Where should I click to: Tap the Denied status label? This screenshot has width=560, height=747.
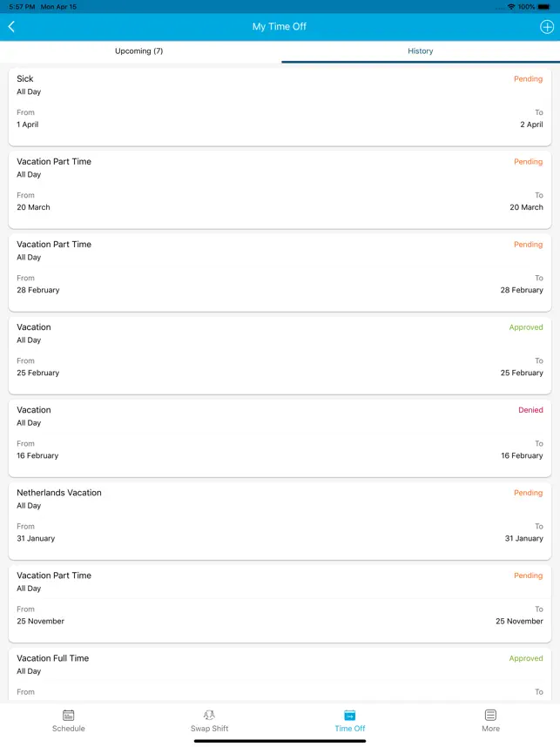point(530,410)
